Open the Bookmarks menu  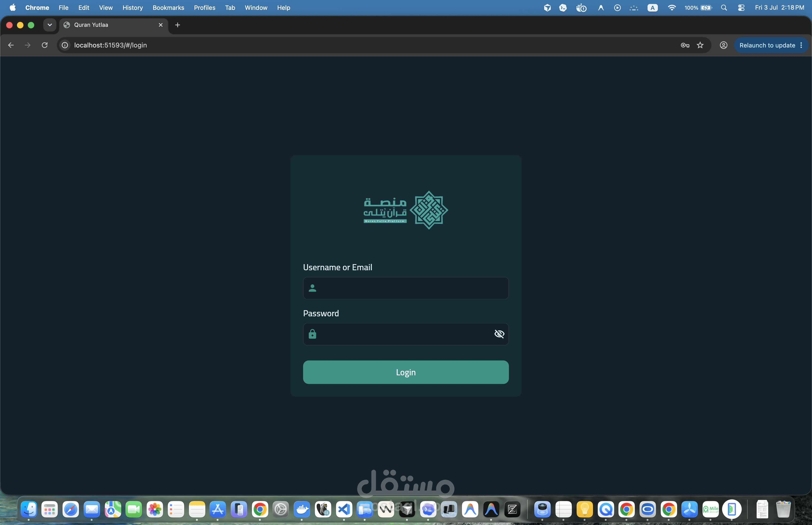pyautogui.click(x=168, y=8)
